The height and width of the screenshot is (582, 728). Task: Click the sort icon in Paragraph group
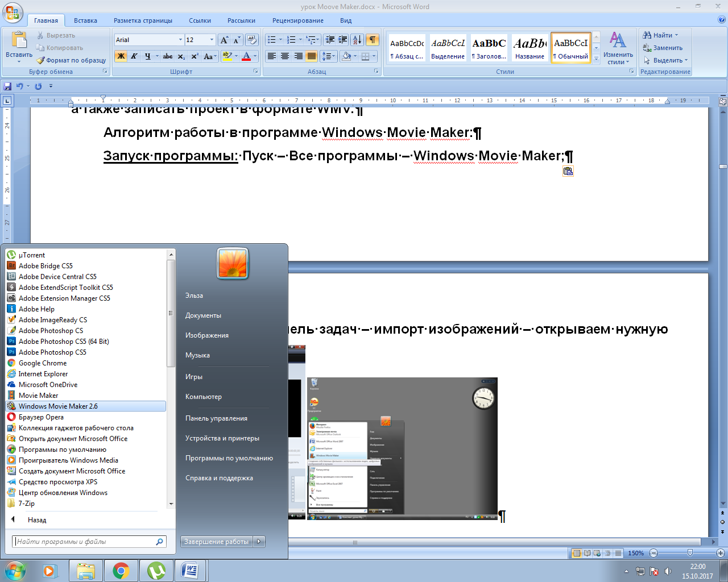[x=357, y=40]
